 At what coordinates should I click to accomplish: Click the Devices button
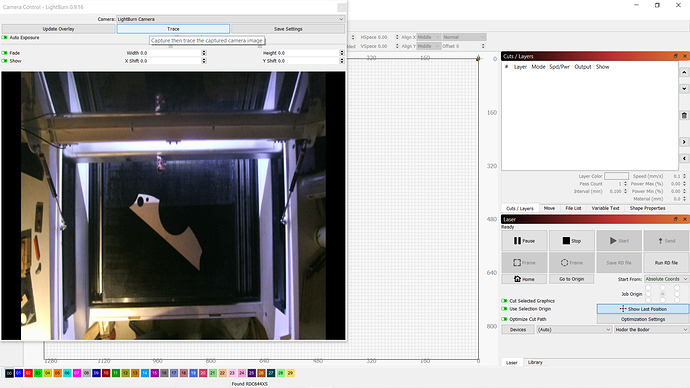point(518,329)
